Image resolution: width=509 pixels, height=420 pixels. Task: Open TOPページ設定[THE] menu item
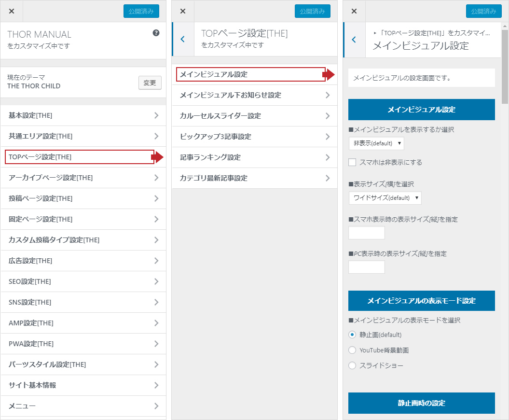(x=80, y=157)
